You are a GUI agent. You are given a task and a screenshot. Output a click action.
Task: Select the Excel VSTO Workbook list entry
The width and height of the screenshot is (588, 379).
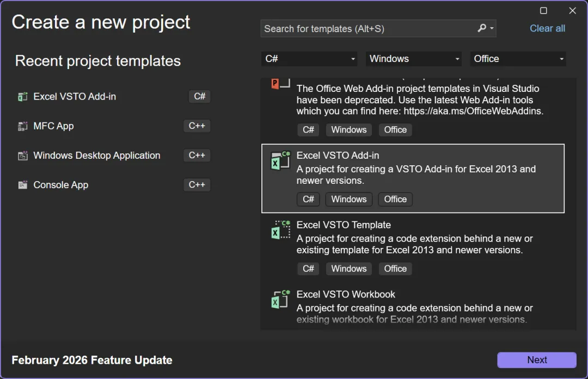[414, 307]
